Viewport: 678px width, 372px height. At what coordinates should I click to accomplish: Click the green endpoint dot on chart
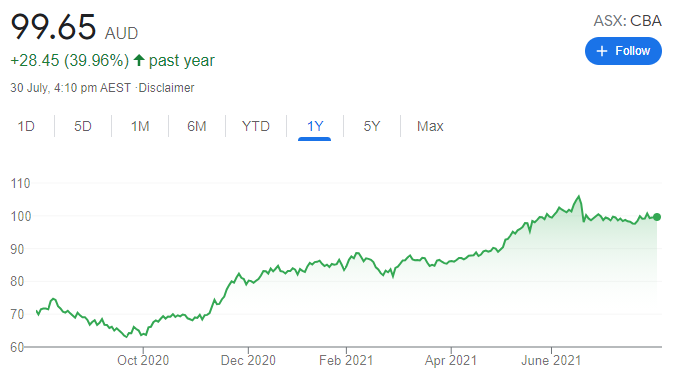pos(657,217)
